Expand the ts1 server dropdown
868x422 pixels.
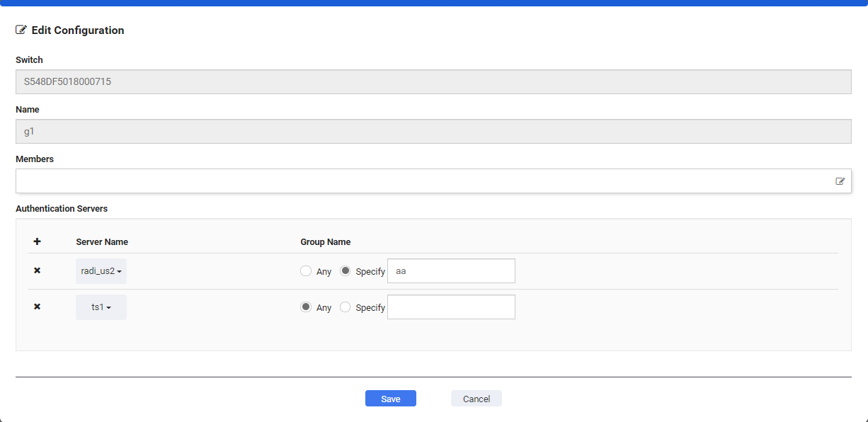pyautogui.click(x=101, y=307)
